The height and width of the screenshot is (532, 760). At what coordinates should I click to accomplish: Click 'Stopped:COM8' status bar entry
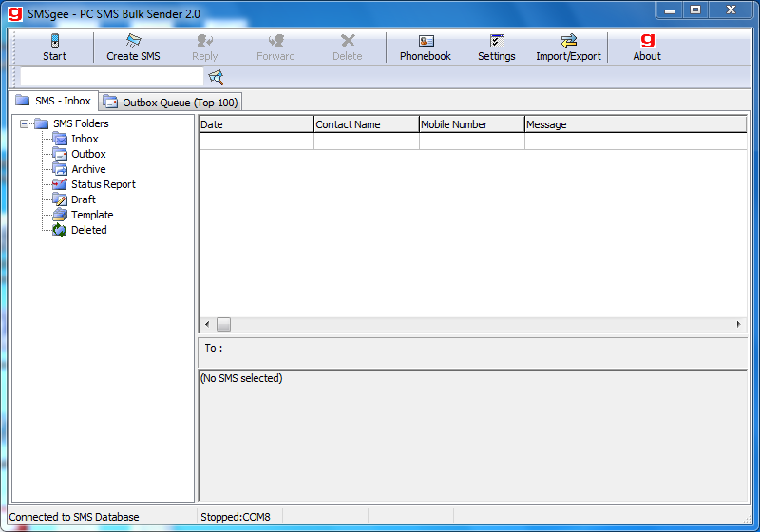click(236, 517)
